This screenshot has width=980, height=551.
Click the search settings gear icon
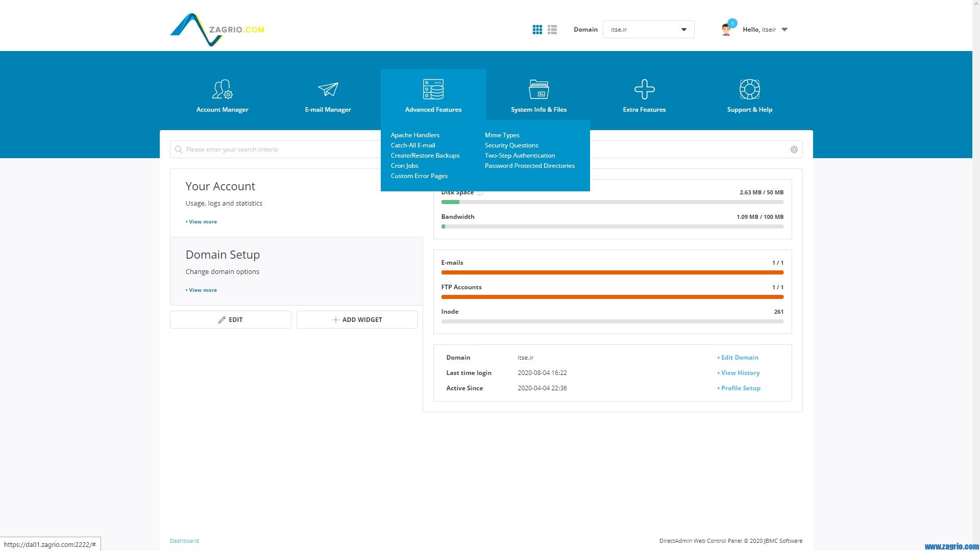point(794,149)
